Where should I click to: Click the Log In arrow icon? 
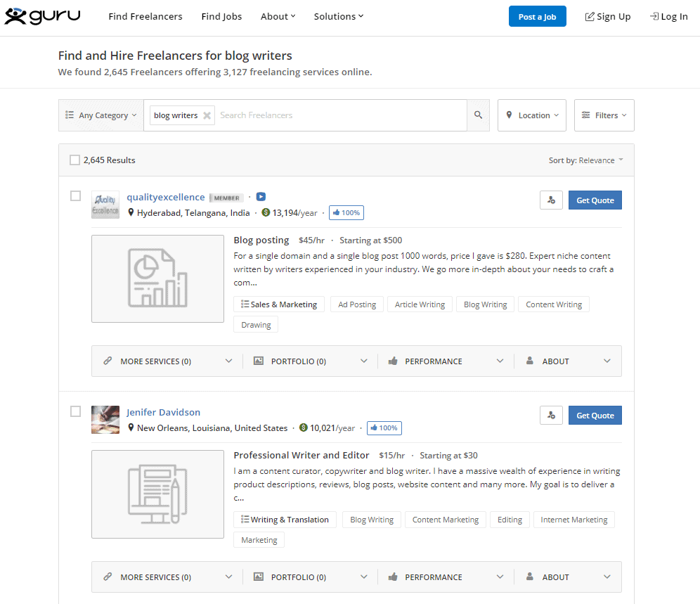[x=654, y=17]
